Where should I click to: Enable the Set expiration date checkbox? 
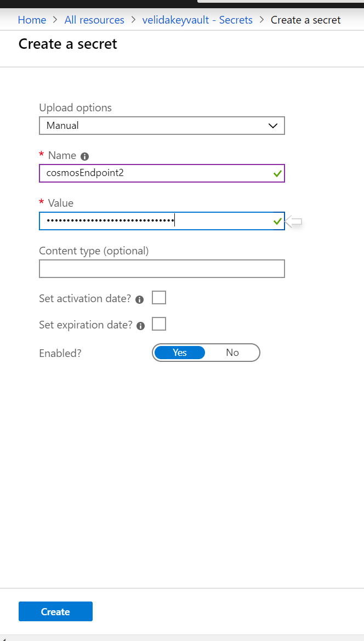tap(159, 324)
